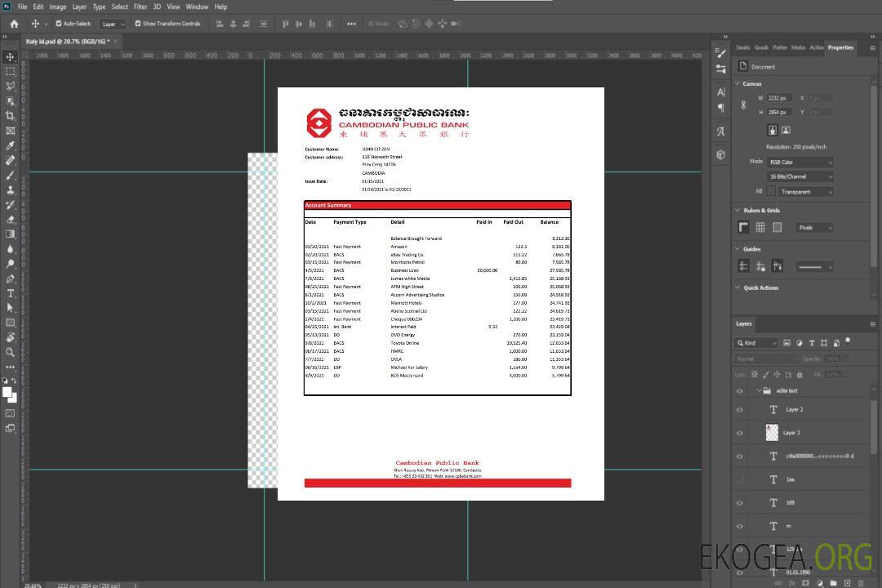This screenshot has width=882, height=588.
Task: Open the Auto-Select Layer dropdown
Action: click(x=113, y=24)
